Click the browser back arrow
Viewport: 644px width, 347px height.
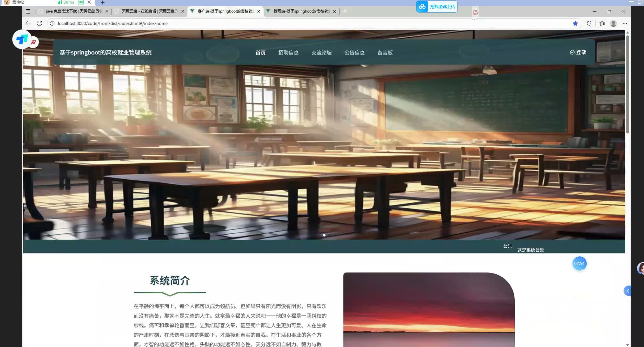28,23
